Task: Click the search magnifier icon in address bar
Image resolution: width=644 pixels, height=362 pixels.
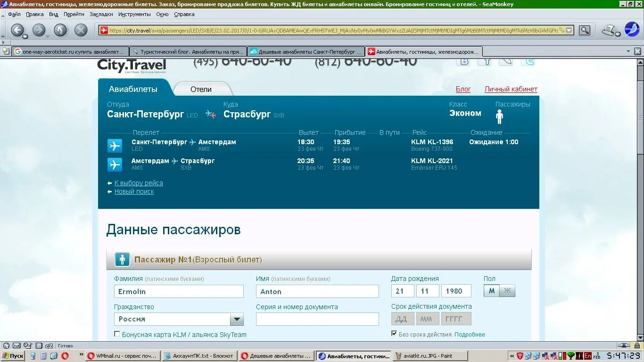Action: pyautogui.click(x=584, y=30)
